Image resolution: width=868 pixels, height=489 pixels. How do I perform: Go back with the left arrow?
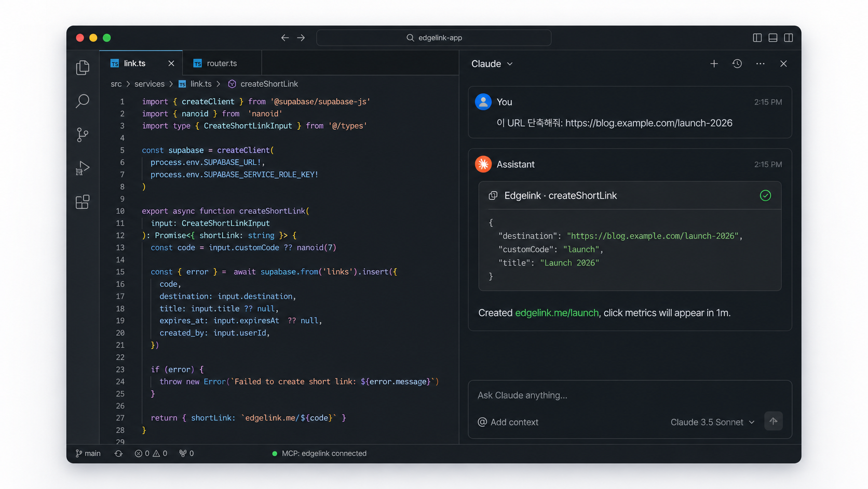point(285,37)
